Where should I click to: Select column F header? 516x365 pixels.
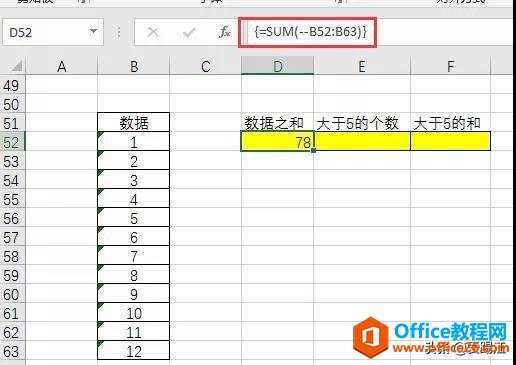450,66
